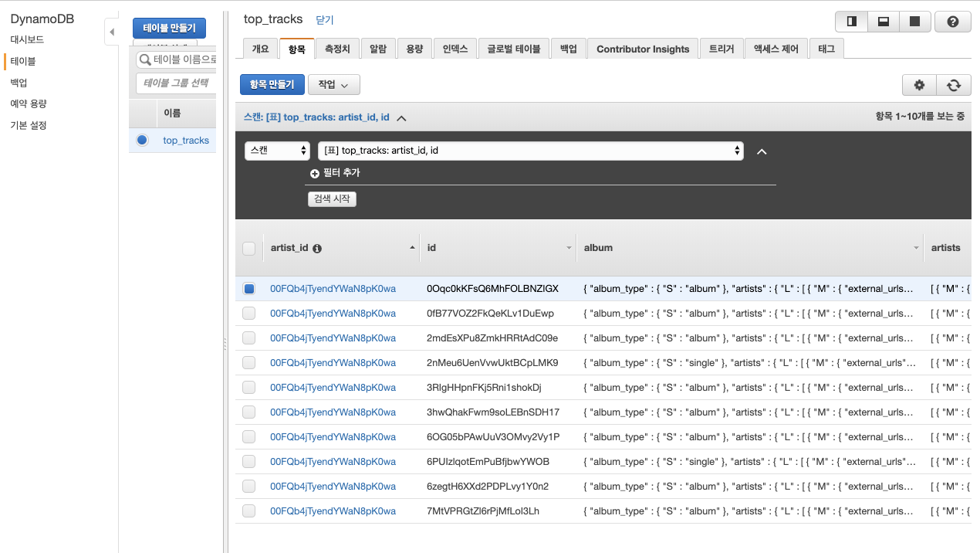Screen dimensions: 980x553
Task: Switch to 알람 tab
Action: 378,49
